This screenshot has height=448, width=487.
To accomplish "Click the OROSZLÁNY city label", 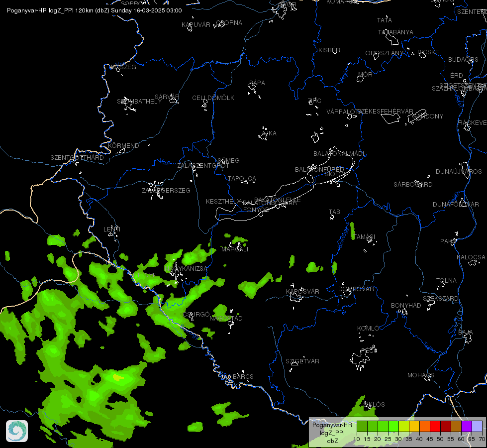I will click(384, 53).
